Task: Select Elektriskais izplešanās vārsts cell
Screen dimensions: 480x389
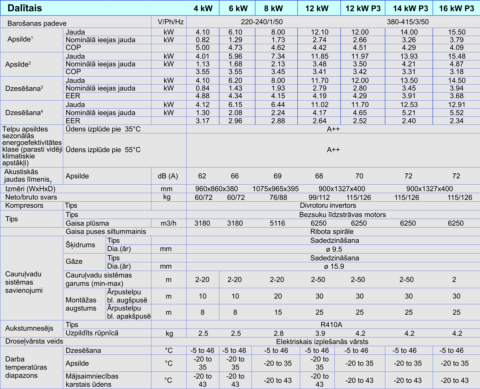Action: click(x=322, y=342)
